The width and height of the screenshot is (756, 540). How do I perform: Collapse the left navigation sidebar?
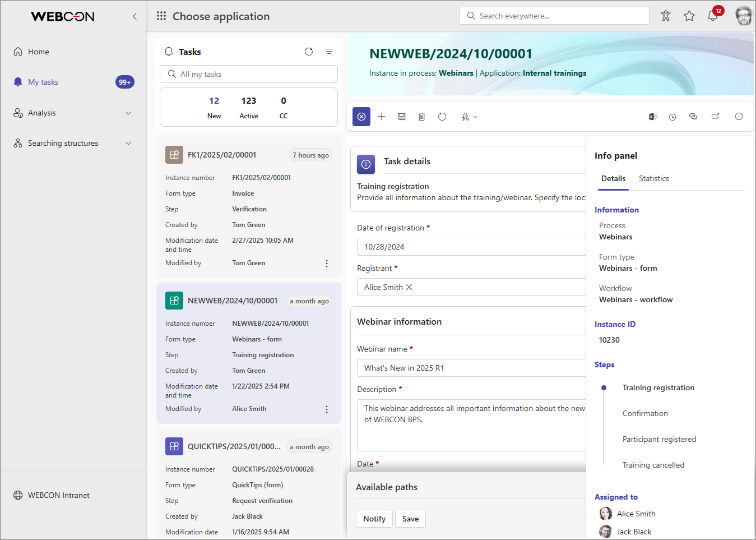(x=134, y=16)
